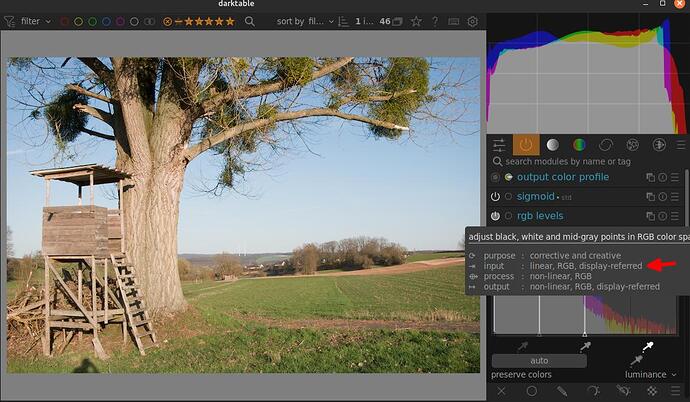The height and width of the screenshot is (402, 690).
Task: Open the help question mark
Action: (435, 21)
